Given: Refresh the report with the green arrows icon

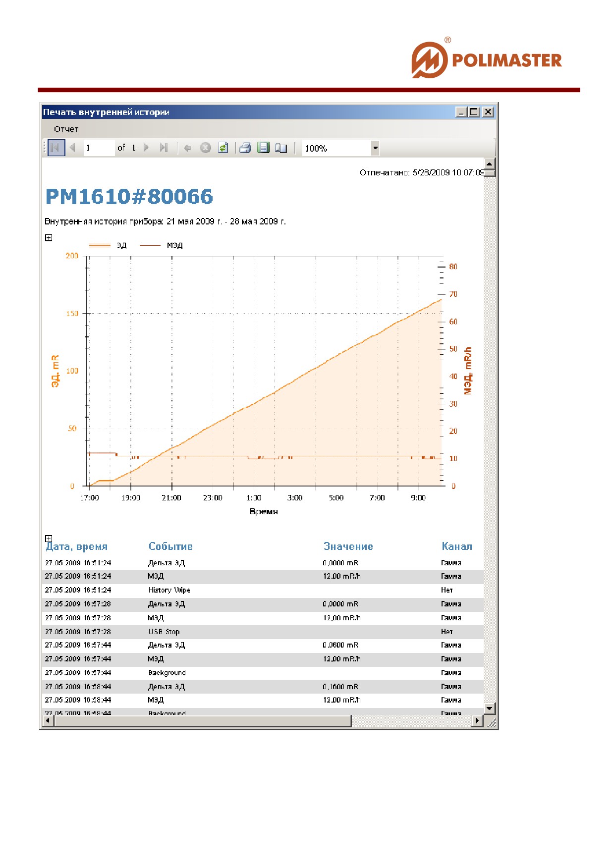Looking at the screenshot, I should tap(223, 148).
